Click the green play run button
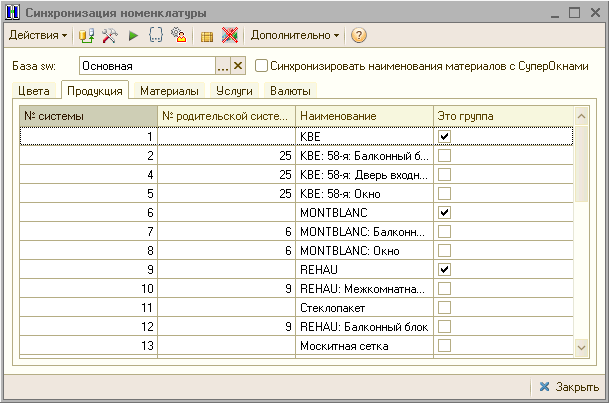This screenshot has height=403, width=609. coord(133,36)
